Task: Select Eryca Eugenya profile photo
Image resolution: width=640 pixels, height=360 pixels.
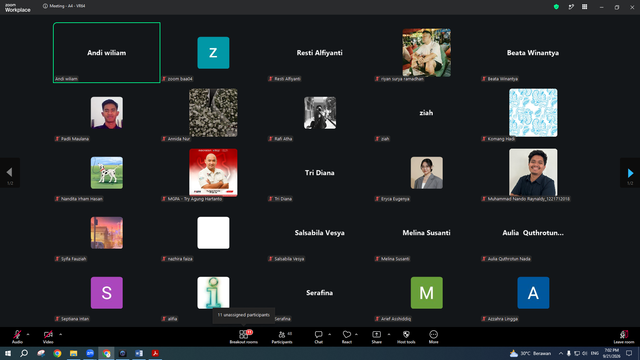Action: point(427,173)
